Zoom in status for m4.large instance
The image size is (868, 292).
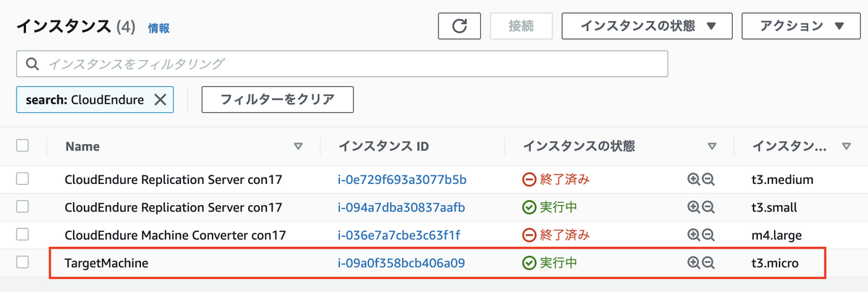click(694, 235)
